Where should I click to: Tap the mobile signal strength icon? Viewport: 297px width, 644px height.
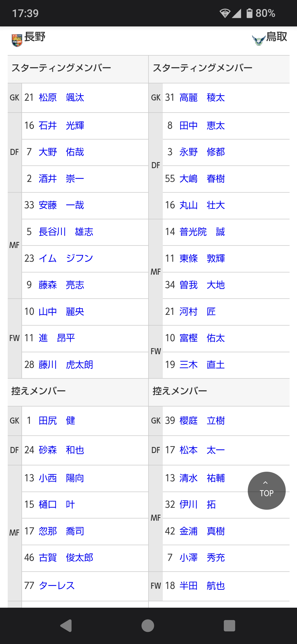(237, 13)
